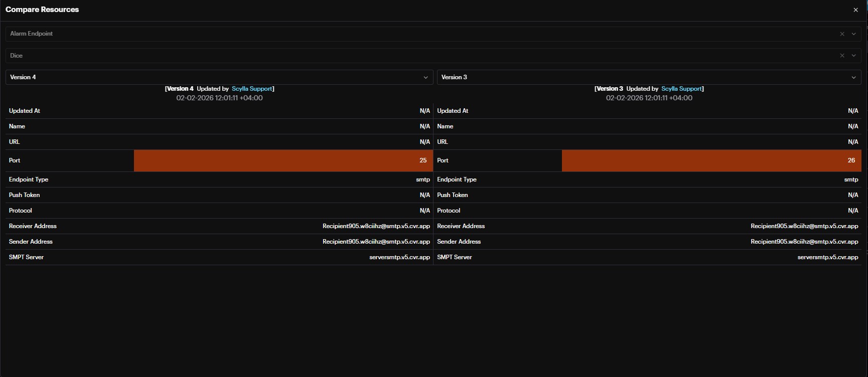The height and width of the screenshot is (377, 868).
Task: Open the Version 4 selector dropdown
Action: click(x=219, y=77)
